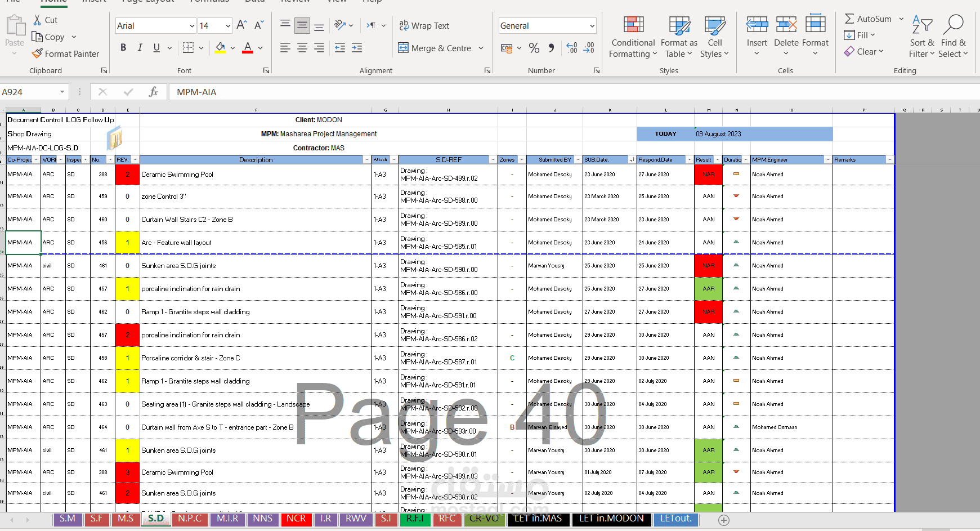
Task: Click the AutoSum button
Action: (869, 19)
